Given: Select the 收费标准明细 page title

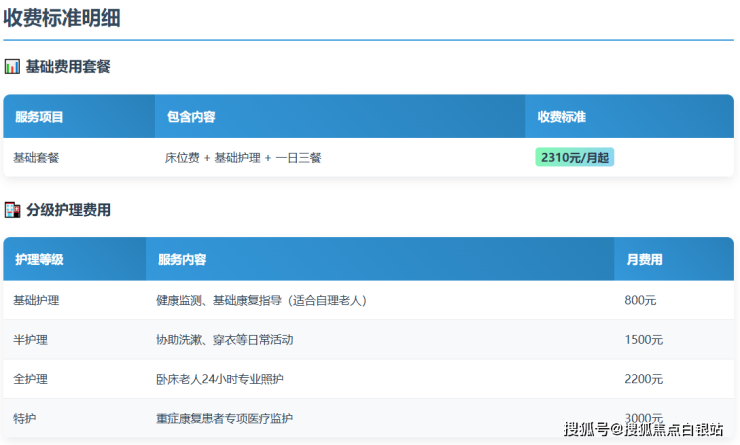Looking at the screenshot, I should point(68,18).
